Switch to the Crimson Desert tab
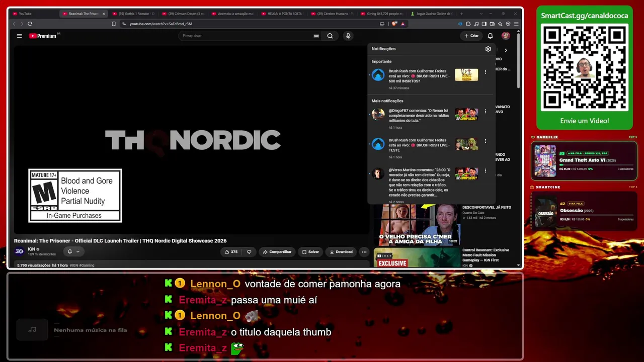Image resolution: width=644 pixels, height=362 pixels. coord(183,14)
